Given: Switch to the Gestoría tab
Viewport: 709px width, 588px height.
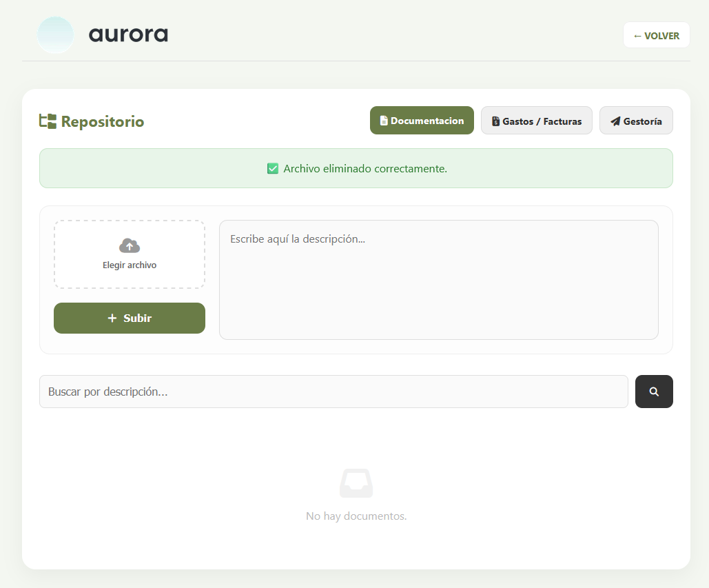Looking at the screenshot, I should coord(635,120).
